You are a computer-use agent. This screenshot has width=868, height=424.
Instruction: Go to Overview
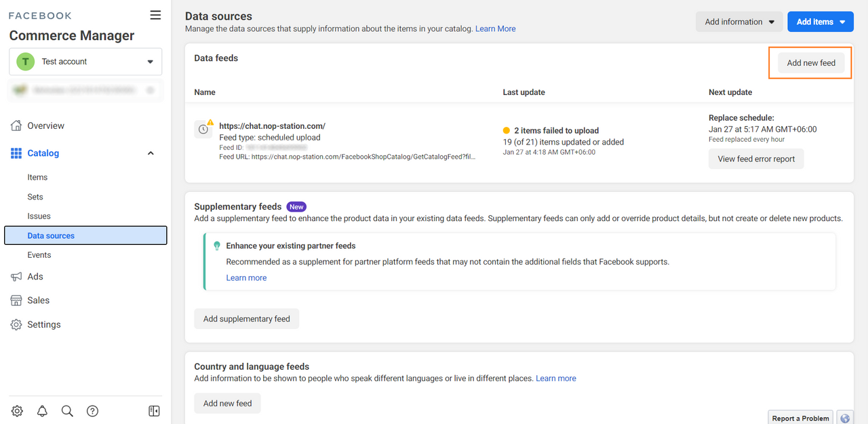click(x=45, y=126)
